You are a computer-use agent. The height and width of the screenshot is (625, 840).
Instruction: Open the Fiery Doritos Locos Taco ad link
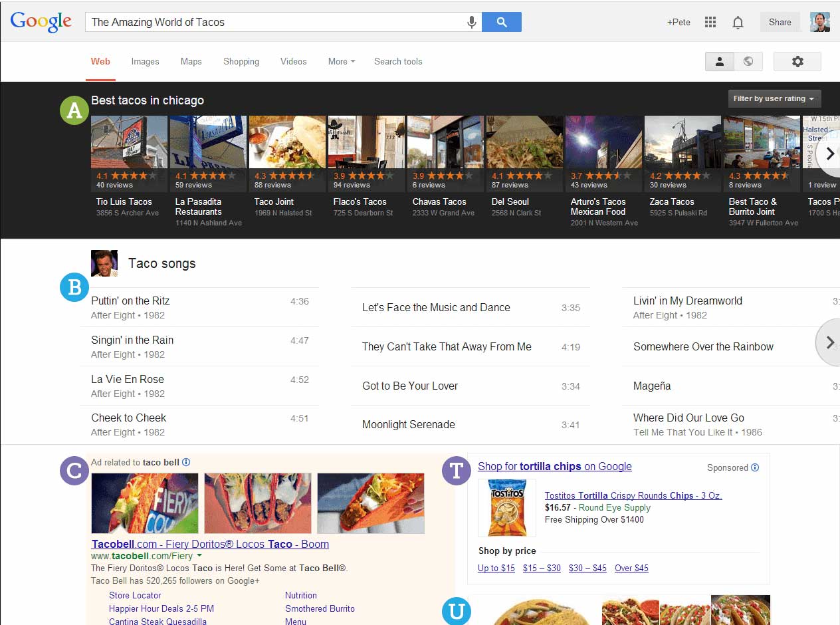tap(210, 544)
